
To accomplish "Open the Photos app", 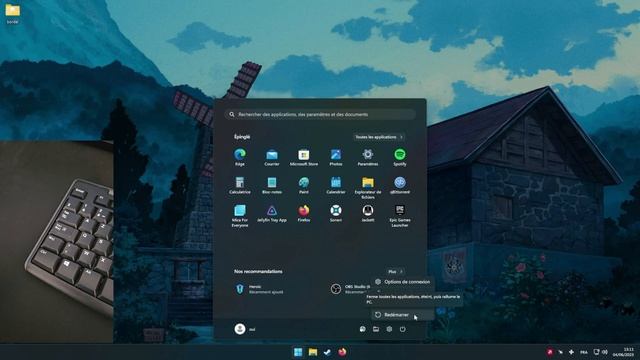I will coord(336,157).
